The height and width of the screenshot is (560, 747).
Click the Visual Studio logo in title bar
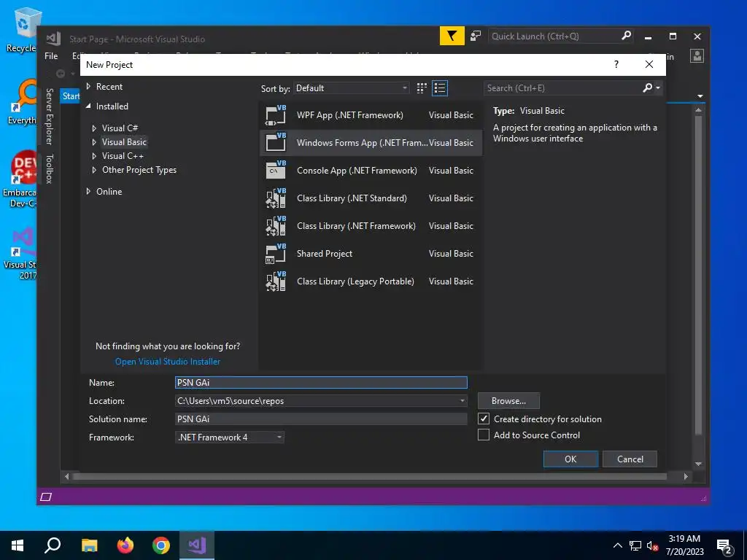(53, 38)
